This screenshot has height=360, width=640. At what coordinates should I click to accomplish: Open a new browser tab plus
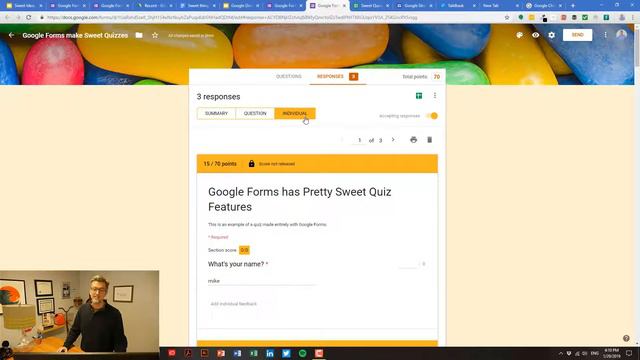573,6
